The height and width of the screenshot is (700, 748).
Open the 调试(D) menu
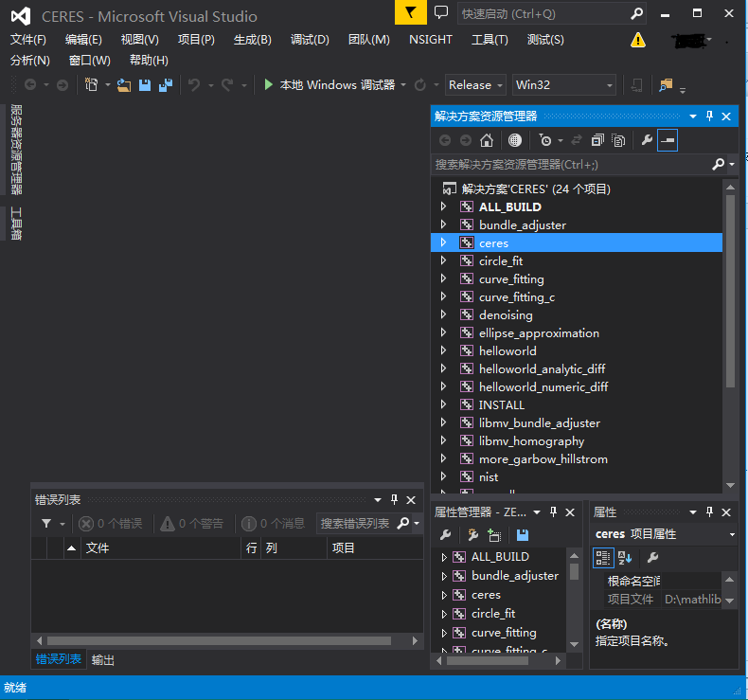[x=310, y=40]
